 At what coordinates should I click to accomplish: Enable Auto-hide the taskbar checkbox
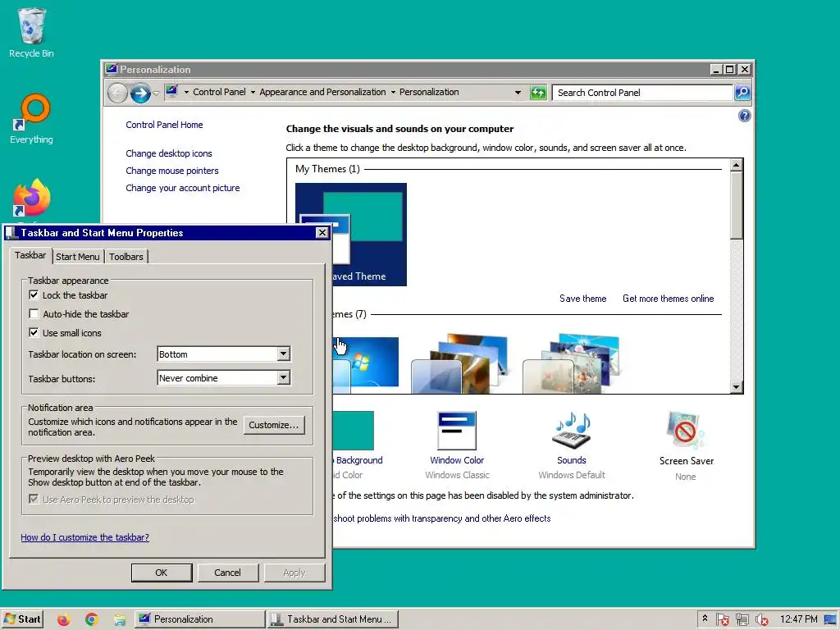(x=34, y=314)
